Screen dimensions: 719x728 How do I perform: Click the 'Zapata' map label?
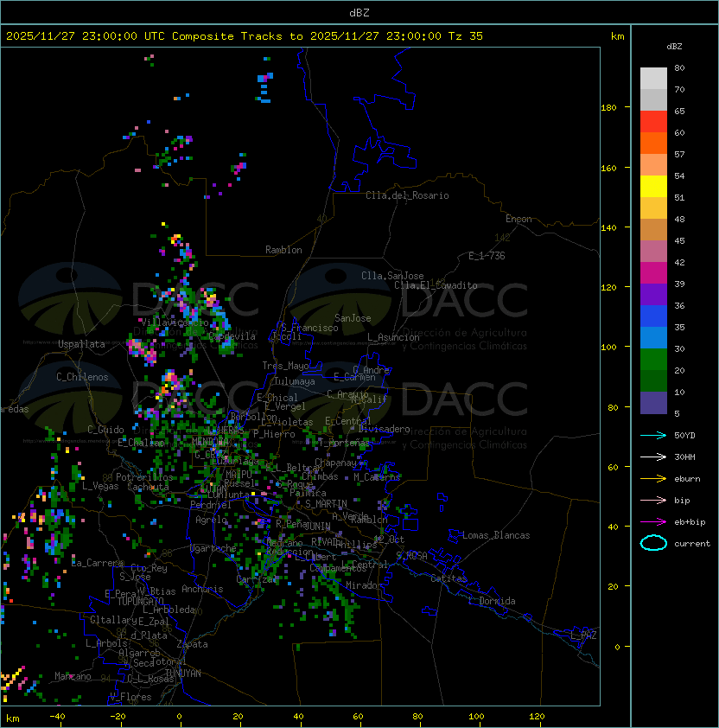[x=192, y=644]
